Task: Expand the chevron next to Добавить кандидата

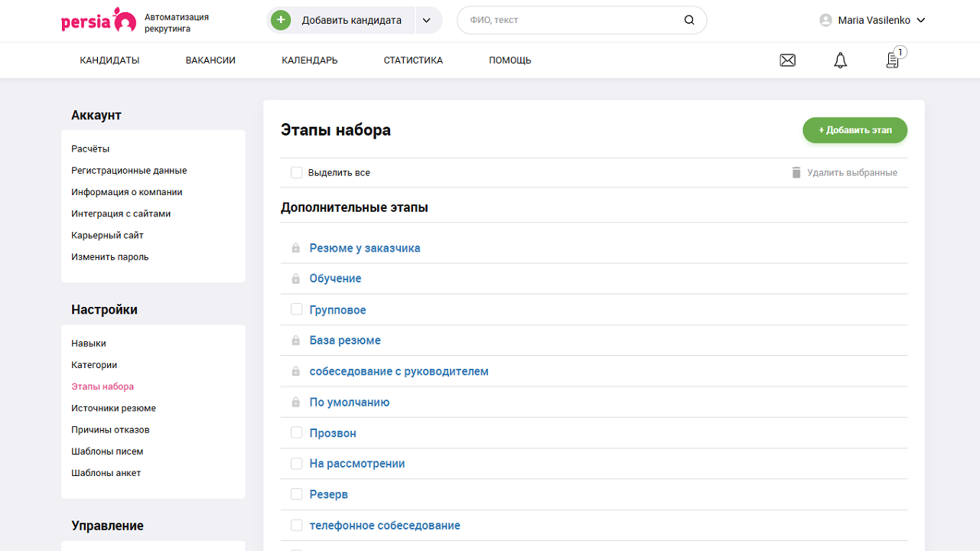Action: [426, 20]
